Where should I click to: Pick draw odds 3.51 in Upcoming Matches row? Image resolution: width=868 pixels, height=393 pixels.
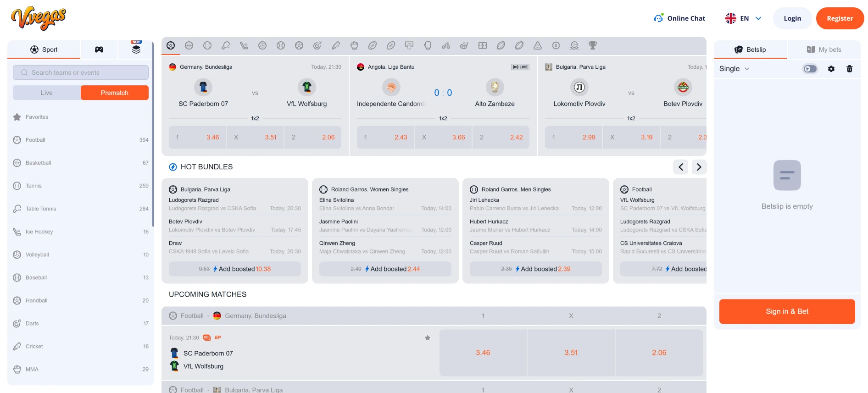(571, 353)
